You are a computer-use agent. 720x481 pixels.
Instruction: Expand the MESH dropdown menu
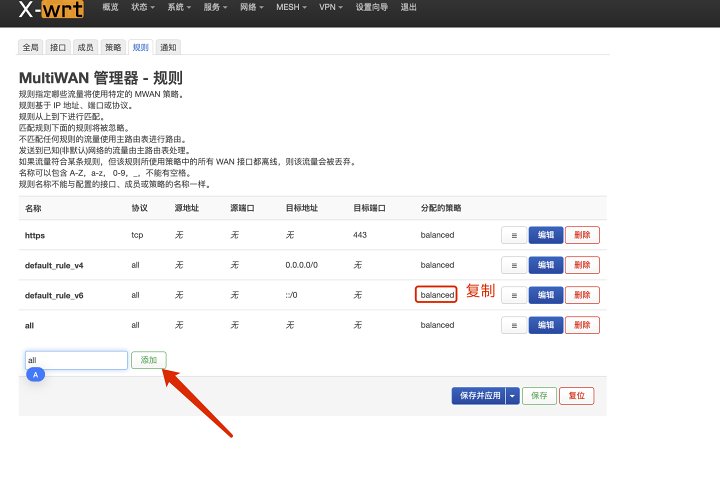coord(291,7)
